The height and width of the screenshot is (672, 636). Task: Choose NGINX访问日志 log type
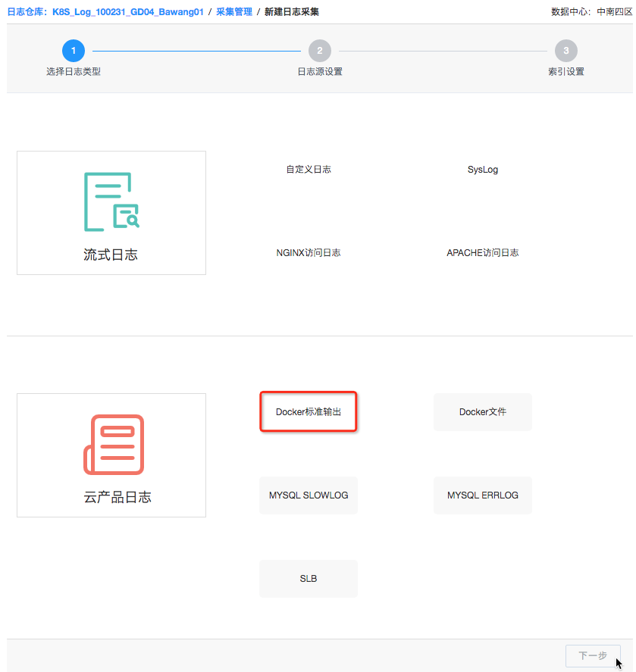(308, 252)
